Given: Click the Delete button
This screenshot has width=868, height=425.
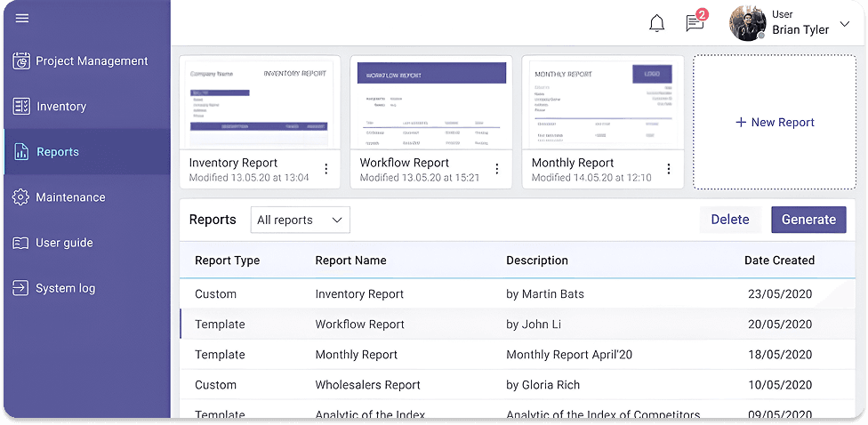Looking at the screenshot, I should click(x=729, y=220).
